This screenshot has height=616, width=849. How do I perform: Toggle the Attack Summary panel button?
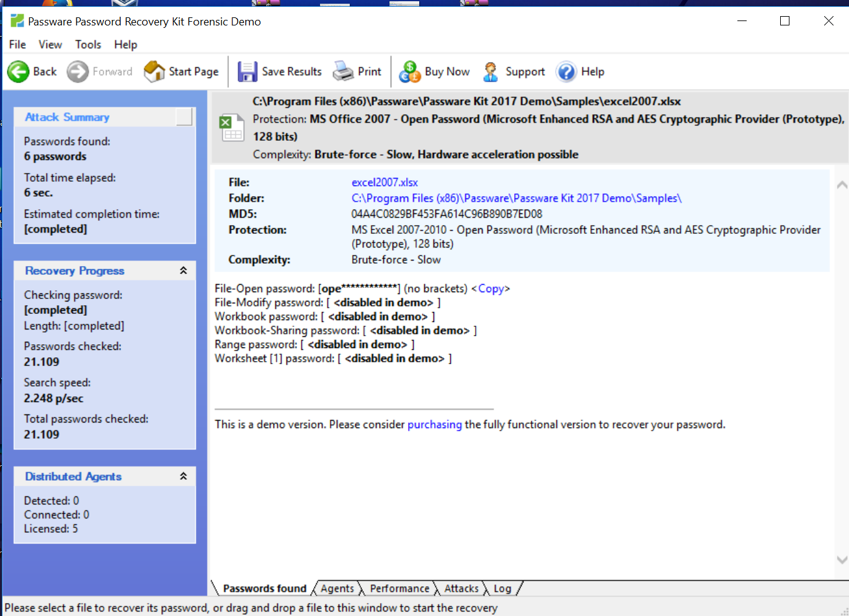pos(184,117)
